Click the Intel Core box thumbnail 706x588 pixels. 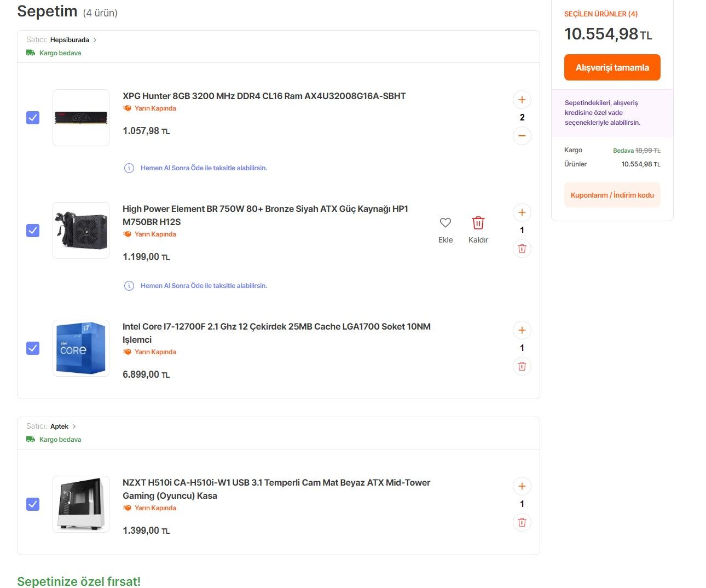81,348
